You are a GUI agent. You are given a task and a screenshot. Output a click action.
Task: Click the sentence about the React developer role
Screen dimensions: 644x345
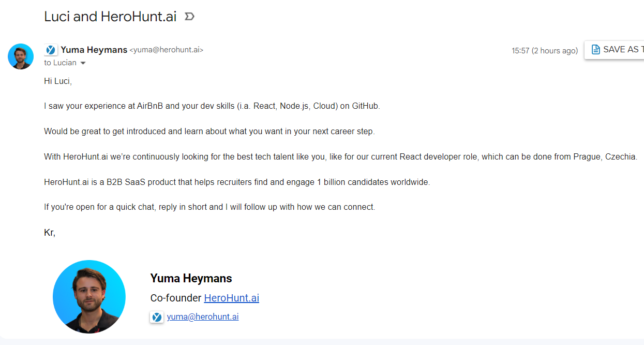(340, 156)
